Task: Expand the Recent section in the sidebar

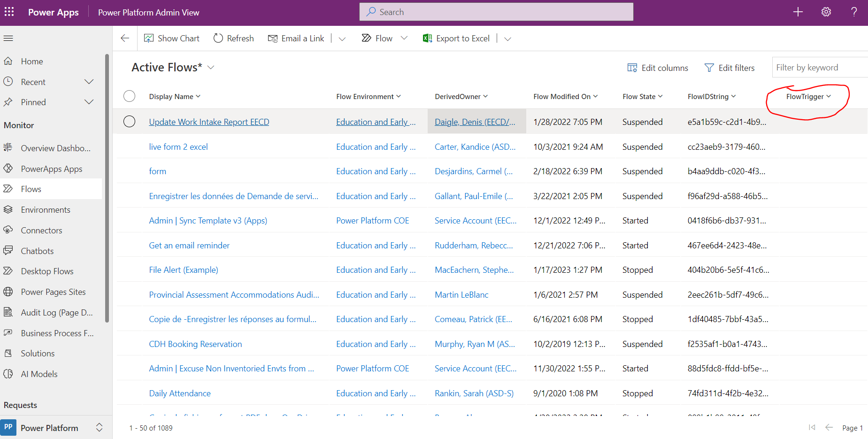Action: point(89,81)
